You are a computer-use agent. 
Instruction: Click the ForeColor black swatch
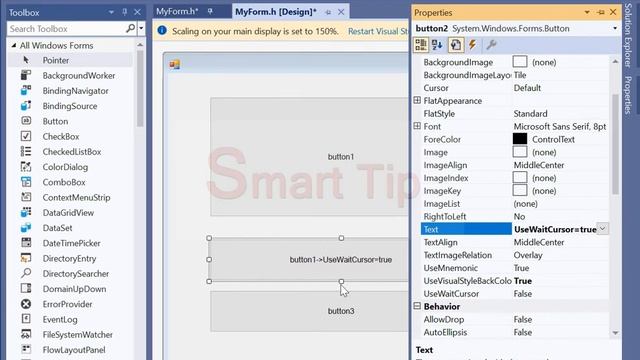[x=520, y=139]
